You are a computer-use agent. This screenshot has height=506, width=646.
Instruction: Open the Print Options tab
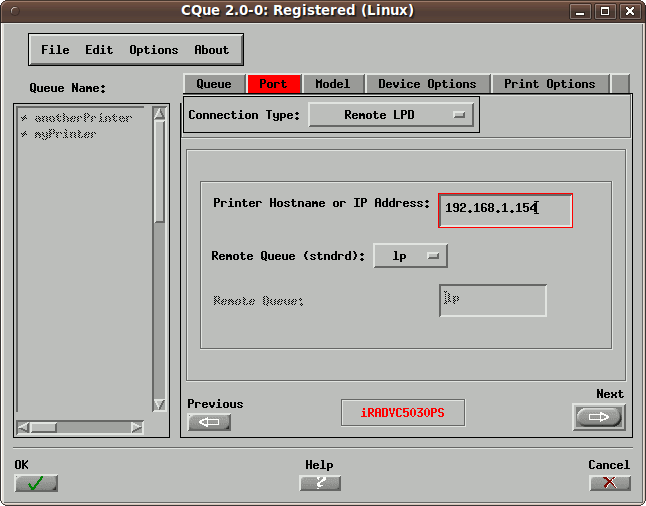pyautogui.click(x=549, y=84)
